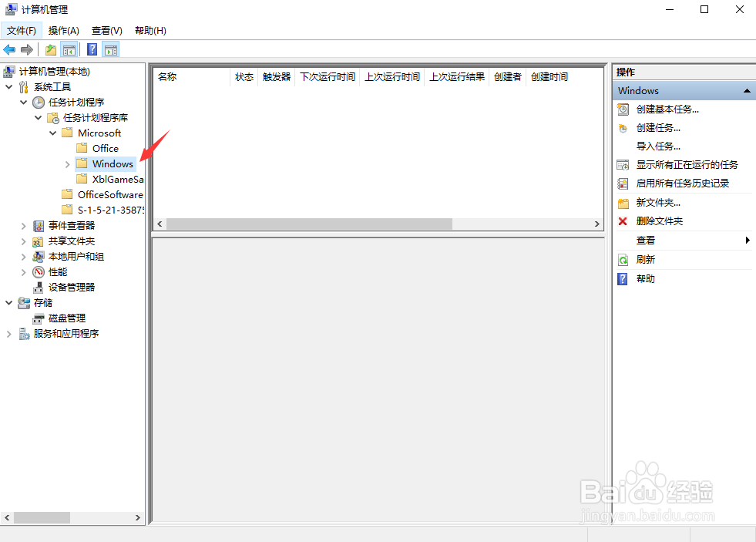This screenshot has height=542, width=756.
Task: Open the 文件(F) menu
Action: [22, 31]
